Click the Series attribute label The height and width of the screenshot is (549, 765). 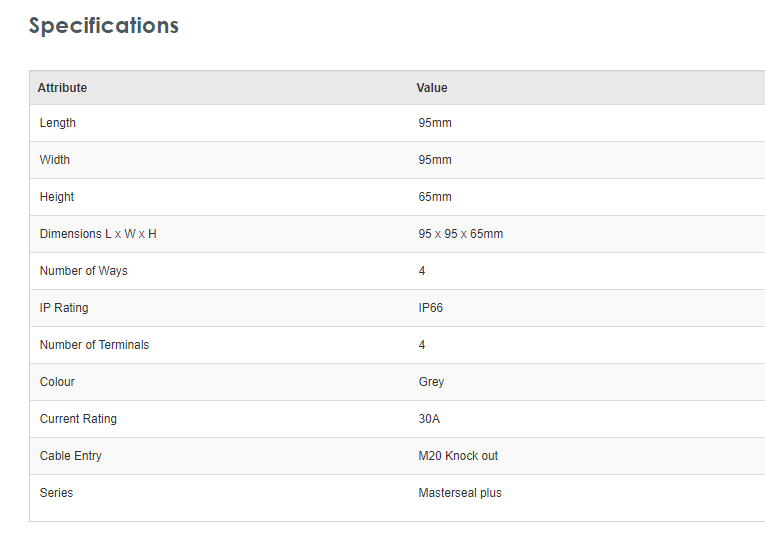[56, 493]
